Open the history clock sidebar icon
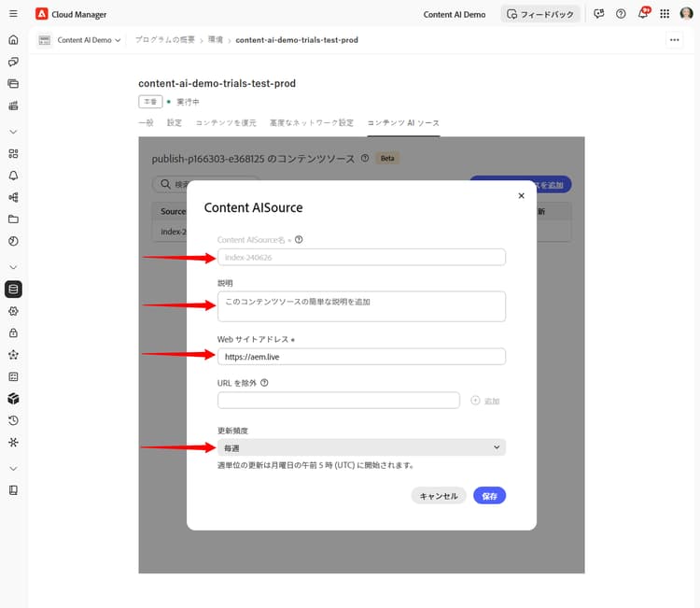 [13, 420]
